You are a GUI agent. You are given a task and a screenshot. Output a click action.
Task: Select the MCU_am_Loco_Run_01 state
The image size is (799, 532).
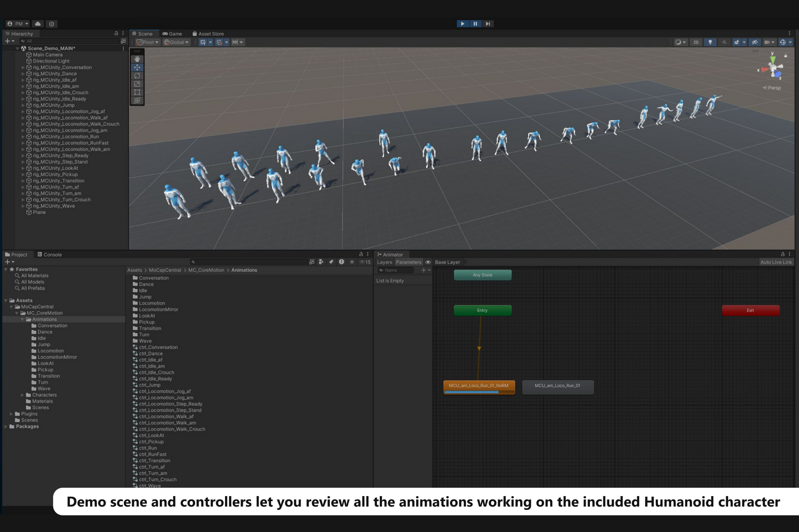pyautogui.click(x=558, y=387)
